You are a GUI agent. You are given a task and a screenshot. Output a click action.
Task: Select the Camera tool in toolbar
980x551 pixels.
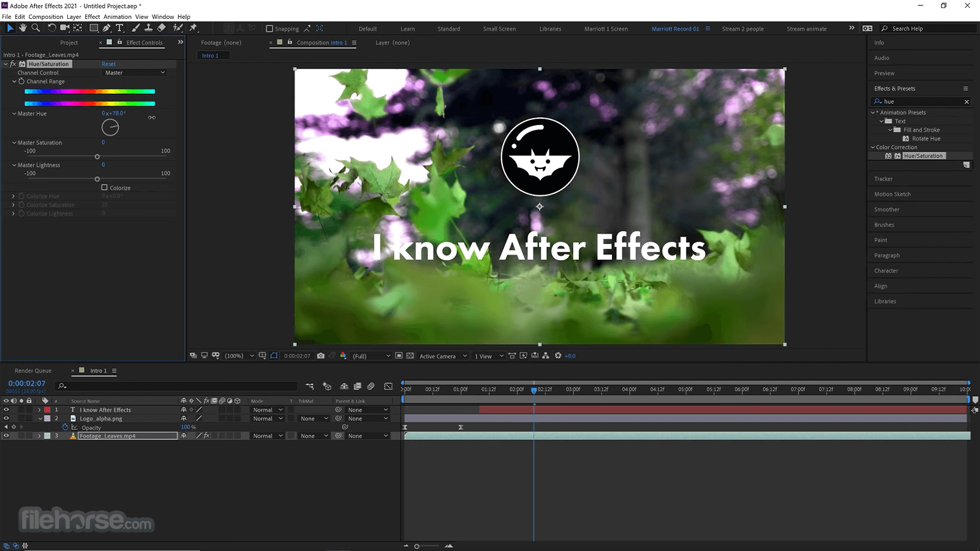64,28
